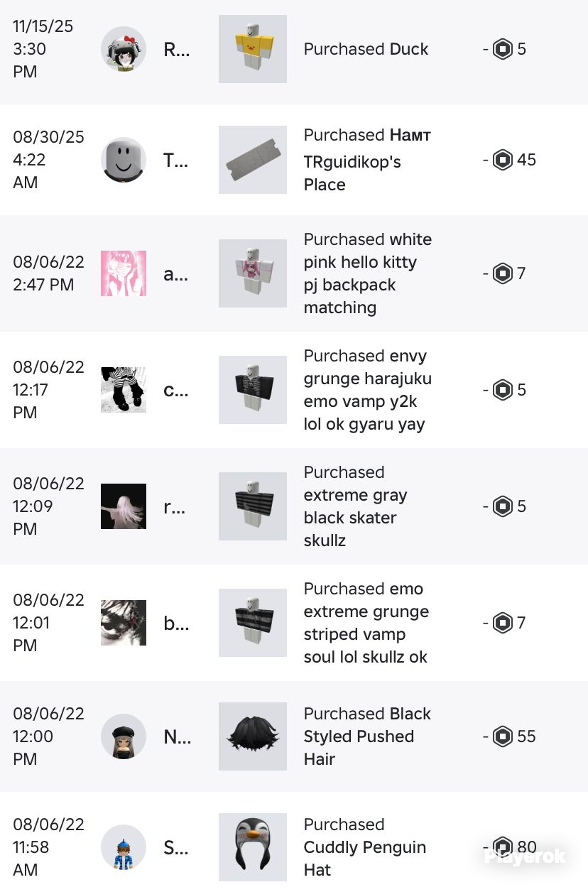Viewport: 588px width, 887px height.
Task: Open the pink anime seller avatar
Action: pyautogui.click(x=124, y=273)
